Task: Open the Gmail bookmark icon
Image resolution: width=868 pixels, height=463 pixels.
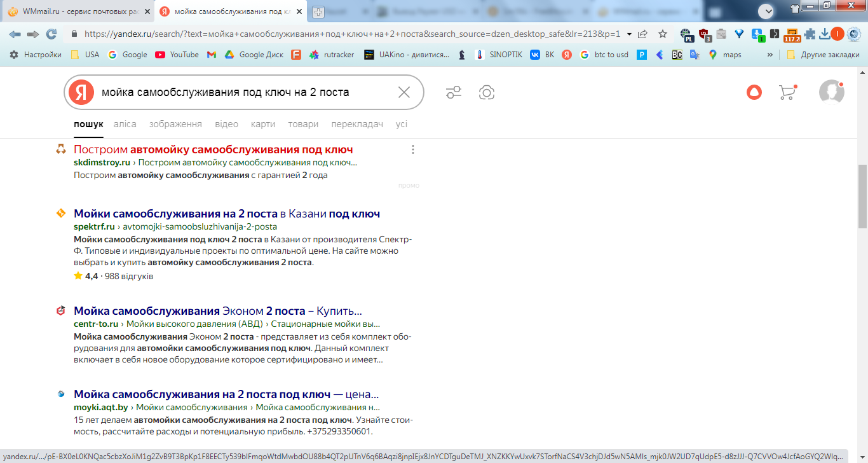Action: (x=212, y=55)
